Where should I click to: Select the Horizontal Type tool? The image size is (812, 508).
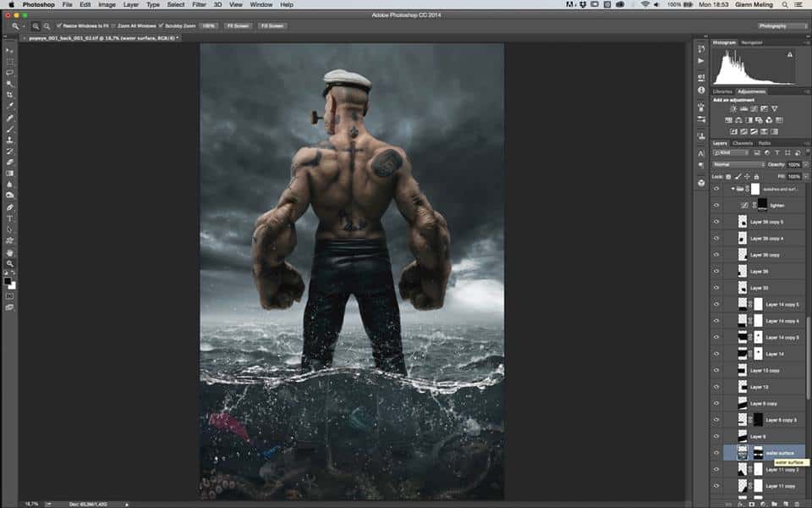9,218
